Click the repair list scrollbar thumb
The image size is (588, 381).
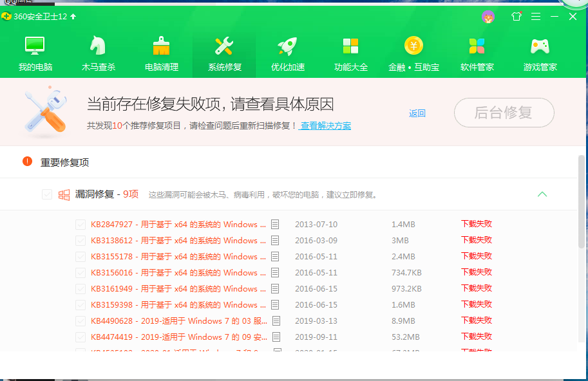pos(582,201)
